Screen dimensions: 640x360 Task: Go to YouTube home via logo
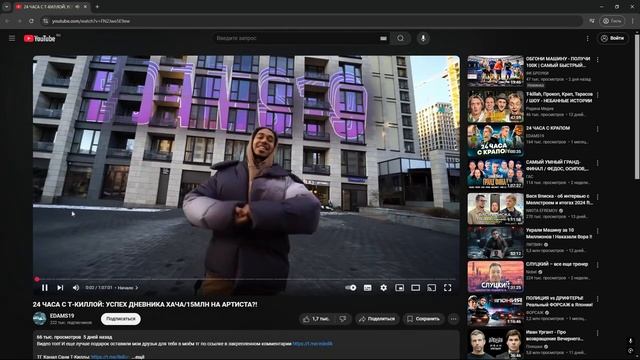point(40,38)
